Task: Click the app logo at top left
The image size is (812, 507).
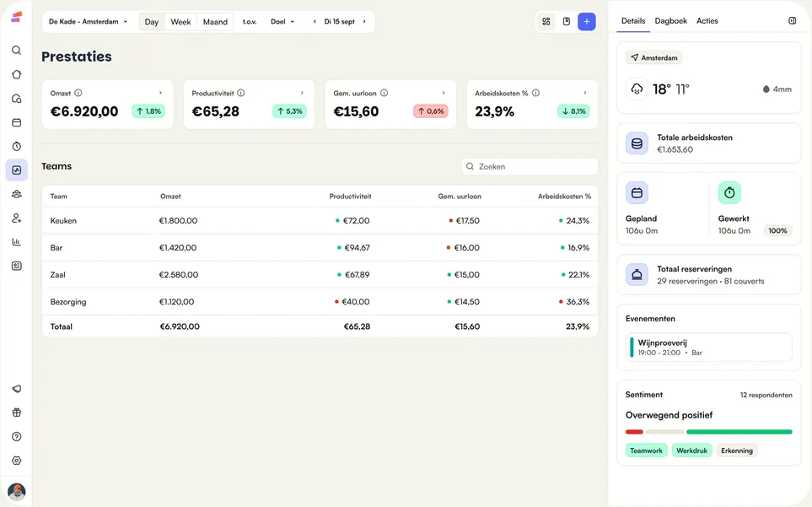Action: pos(17,17)
